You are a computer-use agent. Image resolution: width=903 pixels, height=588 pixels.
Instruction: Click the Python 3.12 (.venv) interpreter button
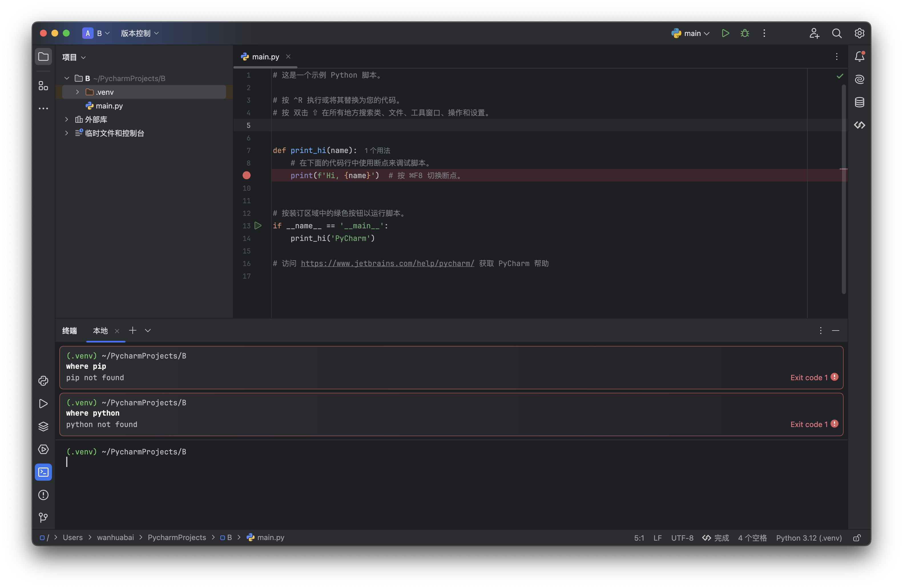pos(809,538)
